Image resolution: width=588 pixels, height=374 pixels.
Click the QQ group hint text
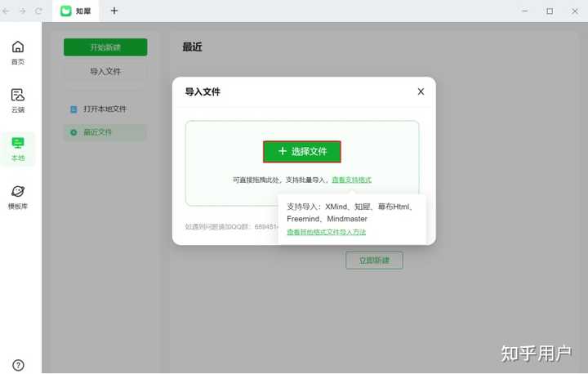tap(231, 226)
